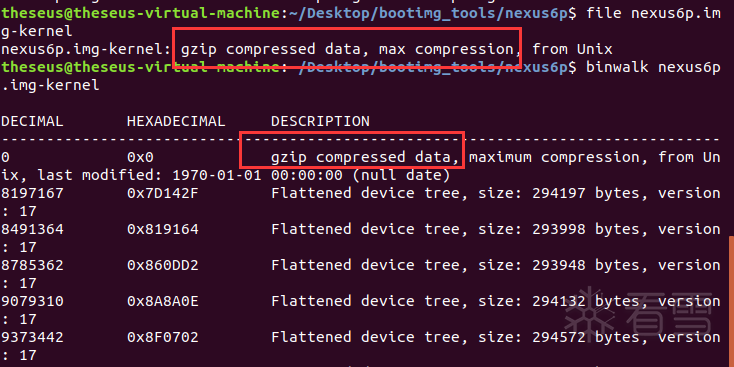
Task: Click the HEXADECIMAL column header
Action: pyautogui.click(x=176, y=121)
